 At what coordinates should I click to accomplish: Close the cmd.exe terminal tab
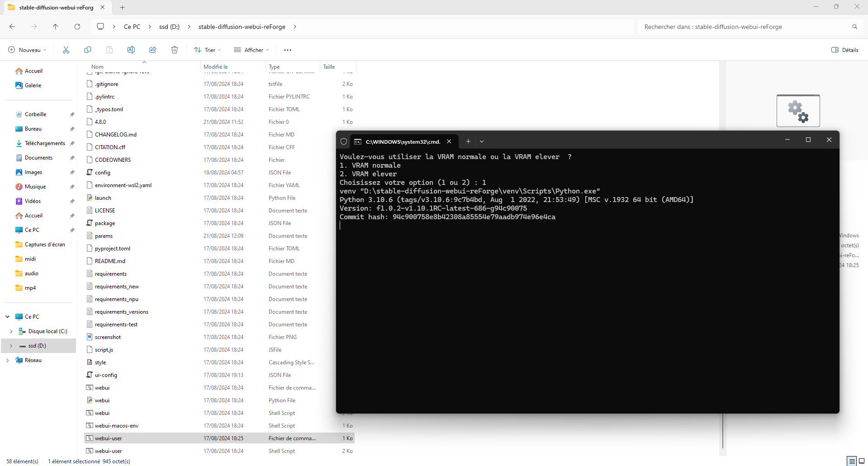point(449,141)
